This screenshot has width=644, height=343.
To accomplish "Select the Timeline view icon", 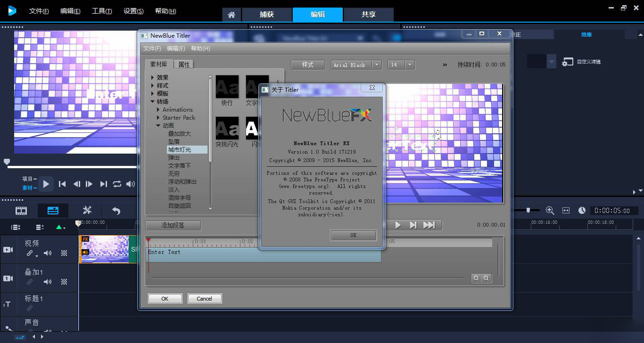I will point(53,211).
